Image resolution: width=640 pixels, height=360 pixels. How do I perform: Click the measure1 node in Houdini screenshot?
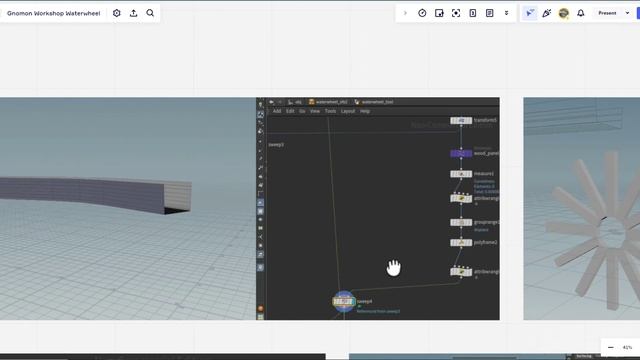pyautogui.click(x=461, y=174)
